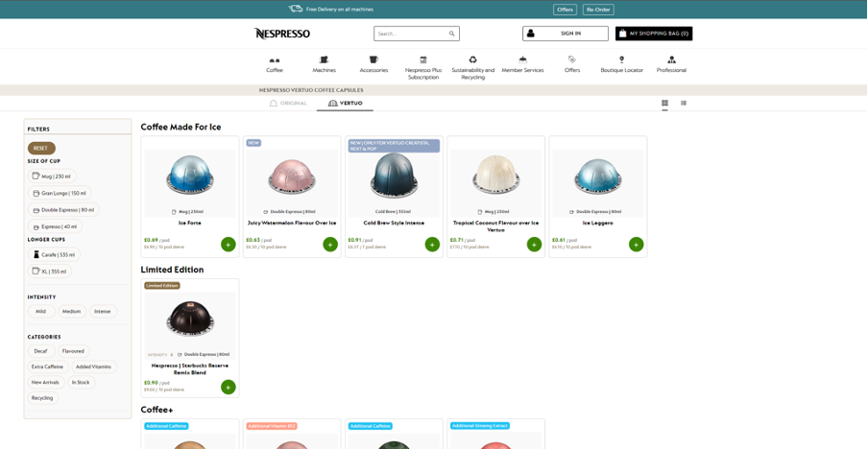Click the Nespresso logo

(x=282, y=34)
